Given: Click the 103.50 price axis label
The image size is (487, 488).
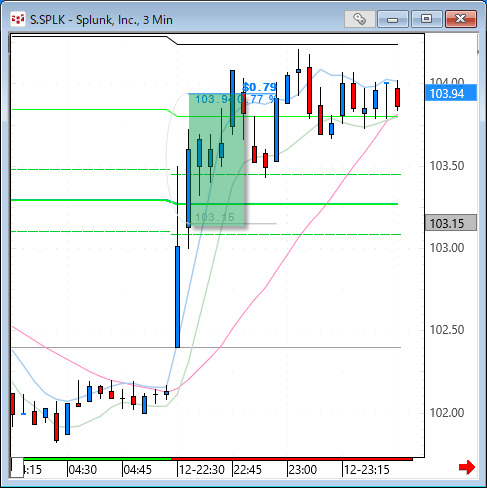Looking at the screenshot, I should (447, 166).
